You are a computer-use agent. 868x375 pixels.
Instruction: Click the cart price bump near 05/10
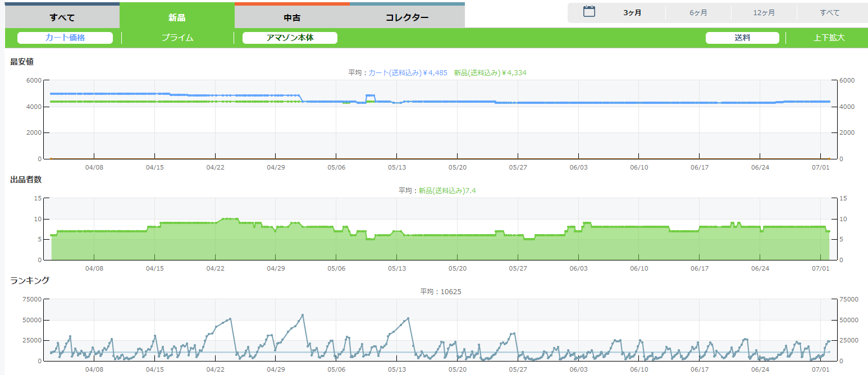coord(370,96)
